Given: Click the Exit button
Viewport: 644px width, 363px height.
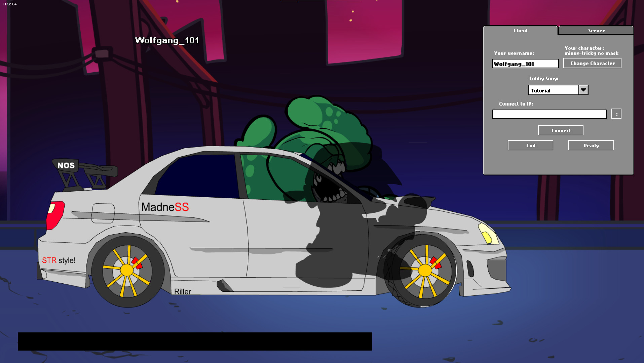Looking at the screenshot, I should pos(530,146).
